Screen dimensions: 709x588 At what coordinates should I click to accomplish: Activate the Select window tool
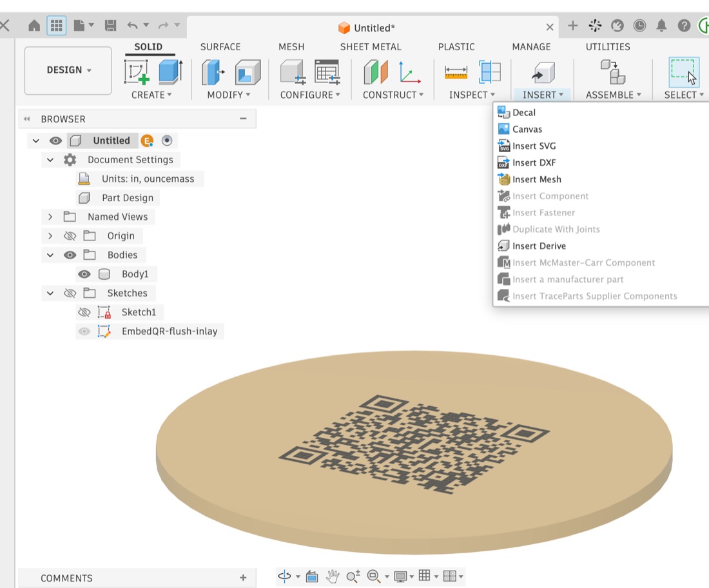(684, 72)
